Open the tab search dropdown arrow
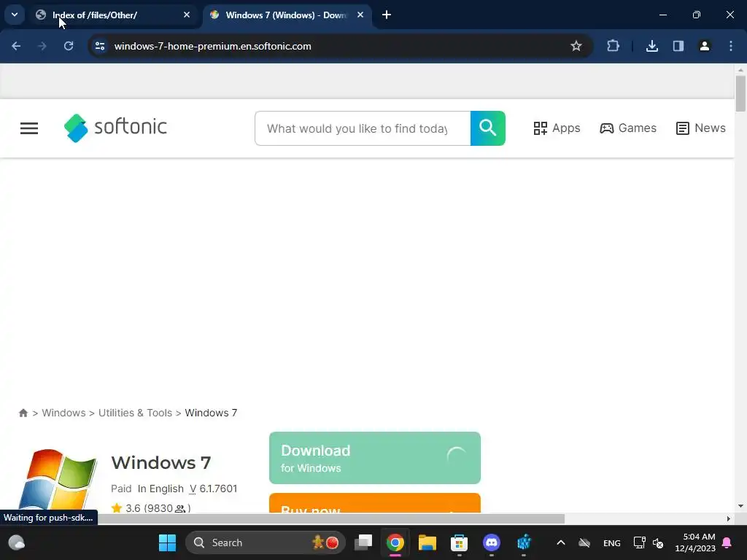Screen dimensions: 747x560 coord(15,15)
